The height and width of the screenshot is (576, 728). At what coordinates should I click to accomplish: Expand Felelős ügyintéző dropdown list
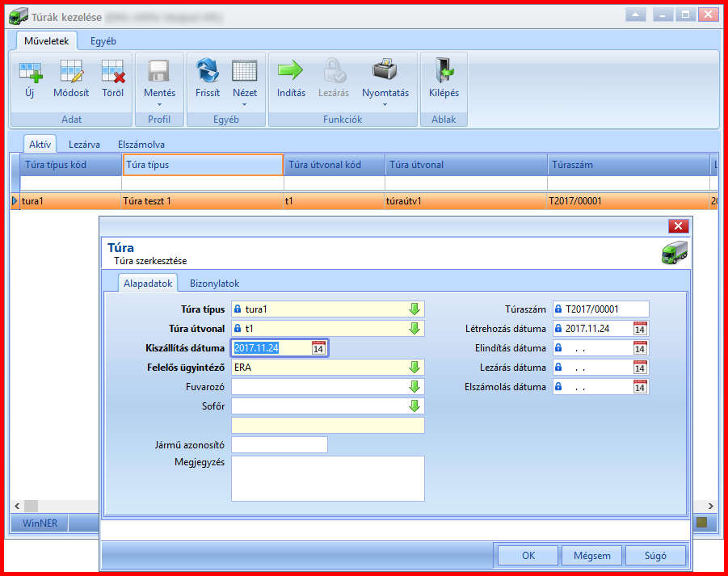point(414,367)
